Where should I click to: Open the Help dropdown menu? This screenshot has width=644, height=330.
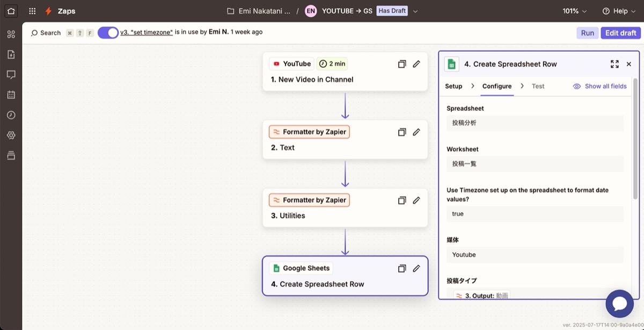pos(619,11)
